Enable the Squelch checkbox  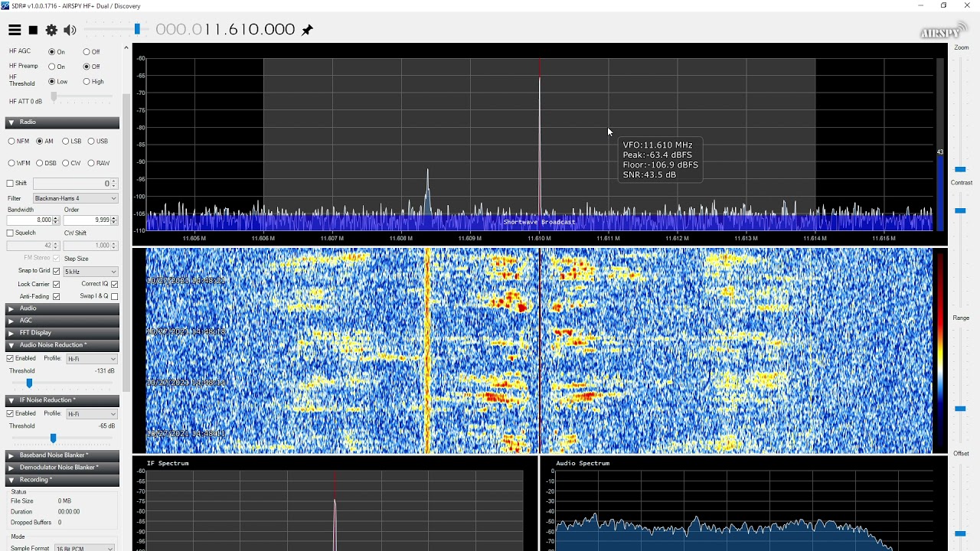click(x=10, y=233)
